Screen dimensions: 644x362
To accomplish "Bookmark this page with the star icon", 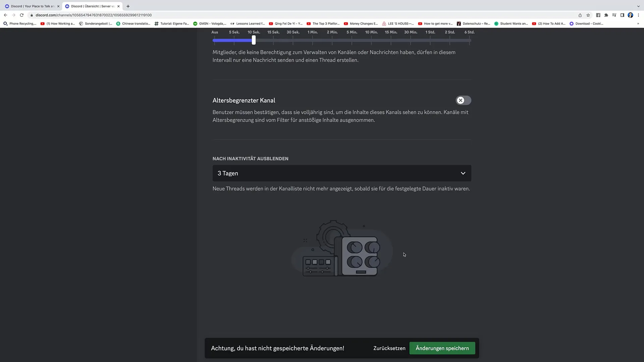I will coord(588,15).
